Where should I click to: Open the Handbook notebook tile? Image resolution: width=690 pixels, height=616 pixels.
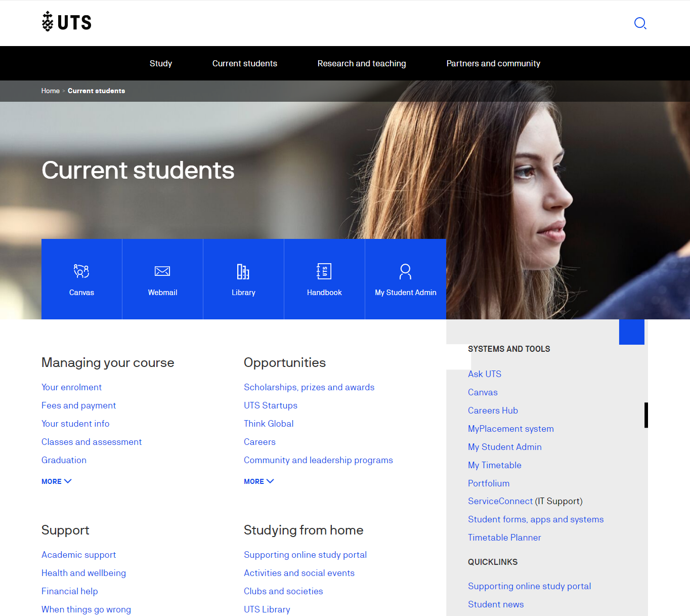tap(324, 279)
